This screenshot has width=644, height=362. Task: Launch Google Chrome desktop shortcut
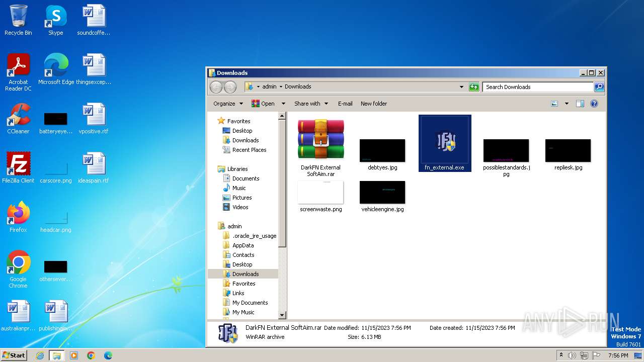18,269
